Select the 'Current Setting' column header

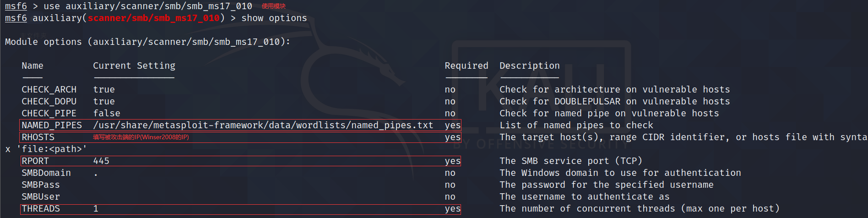[134, 66]
